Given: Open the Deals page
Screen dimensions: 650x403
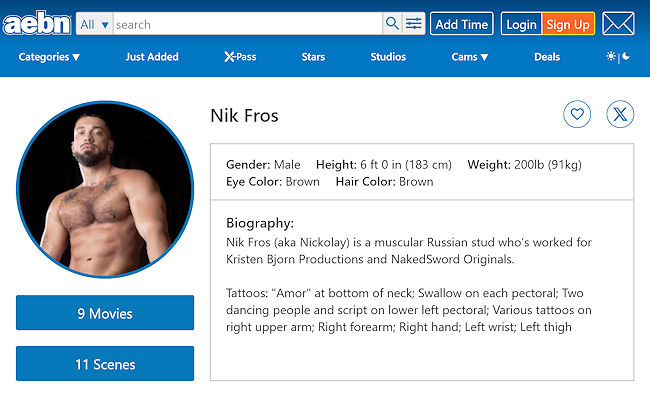Looking at the screenshot, I should (547, 57).
